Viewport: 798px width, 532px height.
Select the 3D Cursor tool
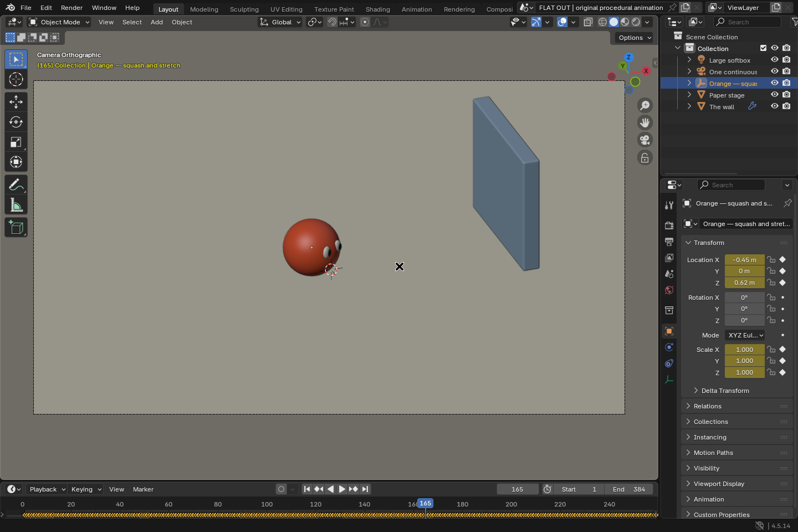pyautogui.click(x=16, y=79)
